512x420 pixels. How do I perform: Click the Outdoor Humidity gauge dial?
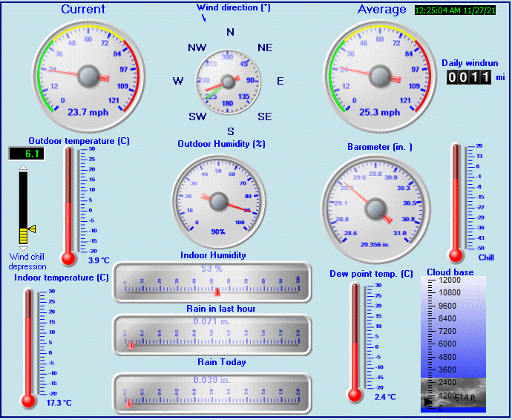pyautogui.click(x=218, y=201)
